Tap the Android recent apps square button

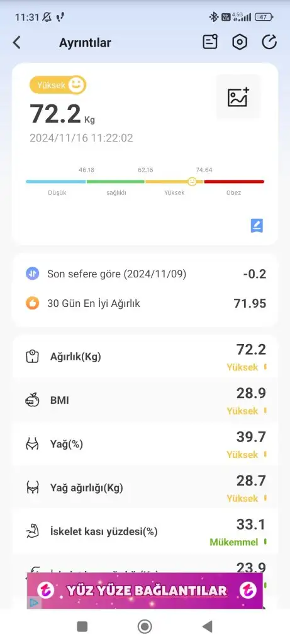82,626
